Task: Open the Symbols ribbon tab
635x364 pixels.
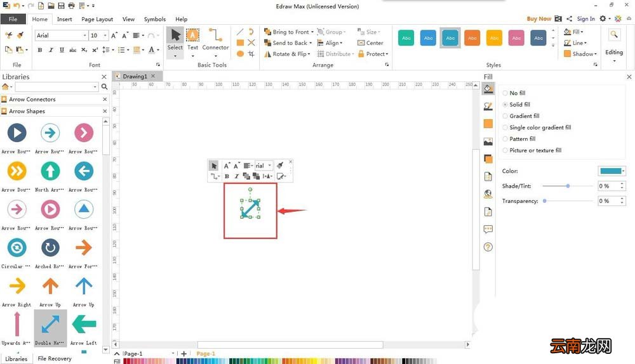Action: [155, 19]
